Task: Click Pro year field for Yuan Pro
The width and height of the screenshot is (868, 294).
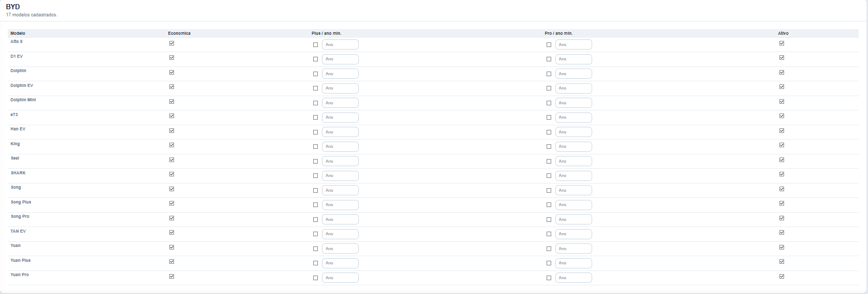Action: [573, 278]
